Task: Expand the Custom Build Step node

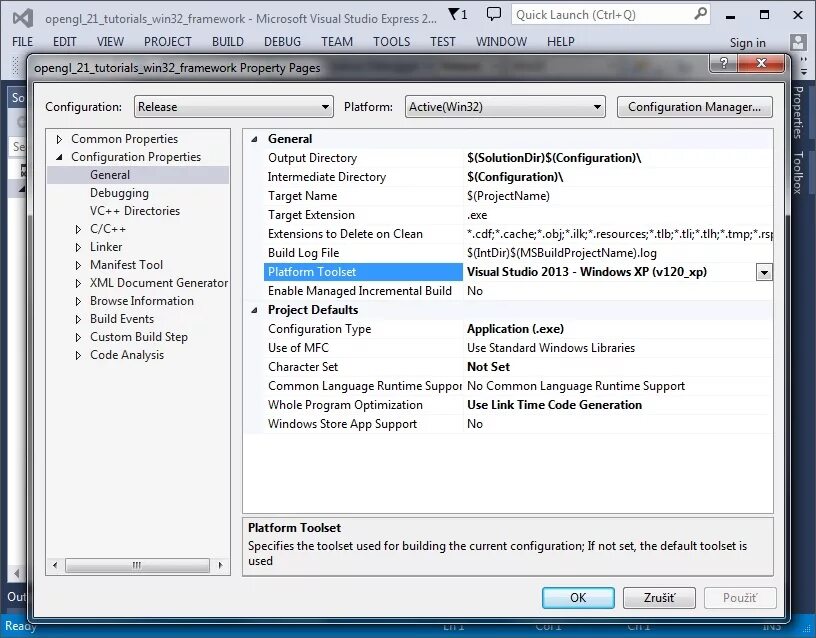Action: coord(78,337)
